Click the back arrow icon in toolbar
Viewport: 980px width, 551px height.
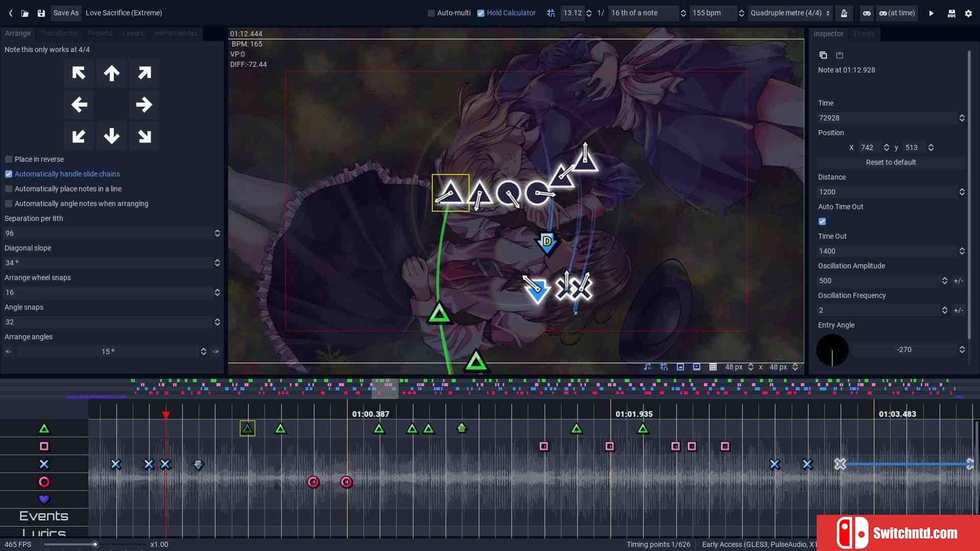[x=11, y=13]
